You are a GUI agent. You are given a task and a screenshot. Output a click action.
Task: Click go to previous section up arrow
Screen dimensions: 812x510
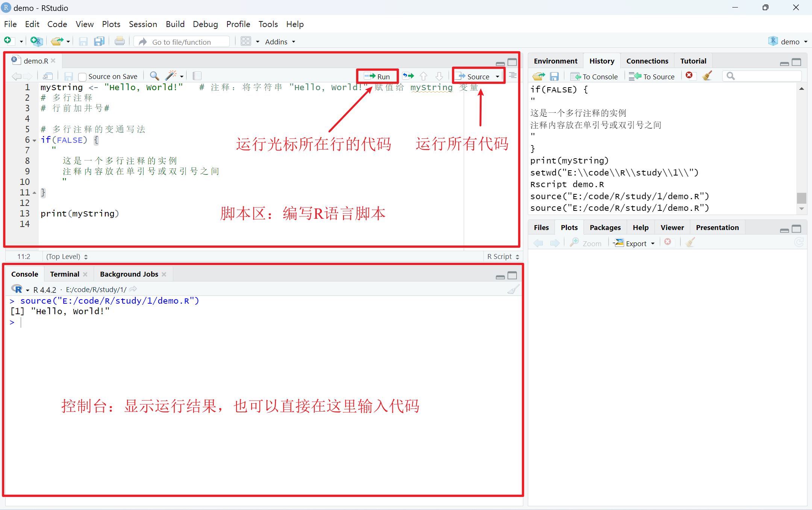tap(424, 76)
